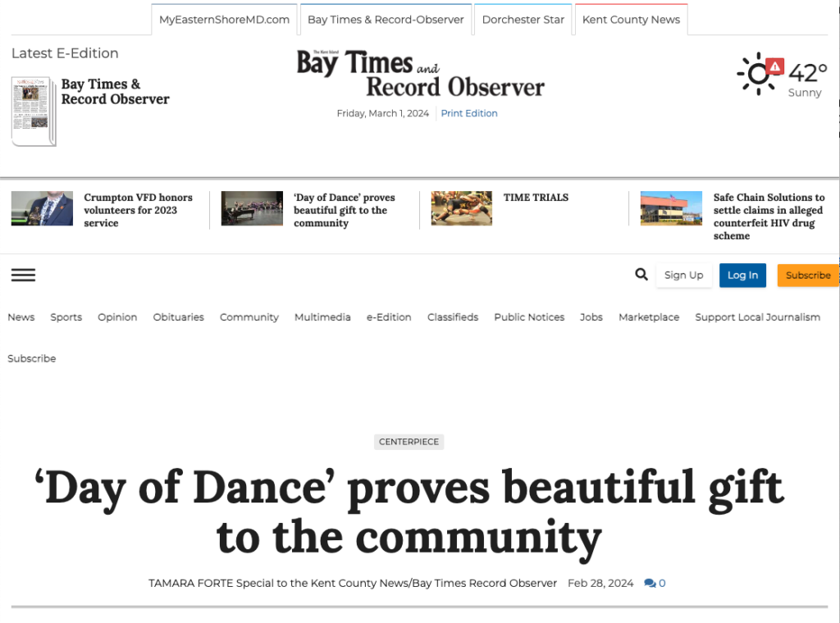Image resolution: width=840 pixels, height=623 pixels.
Task: Click the orange Subscribe button
Action: click(x=808, y=275)
